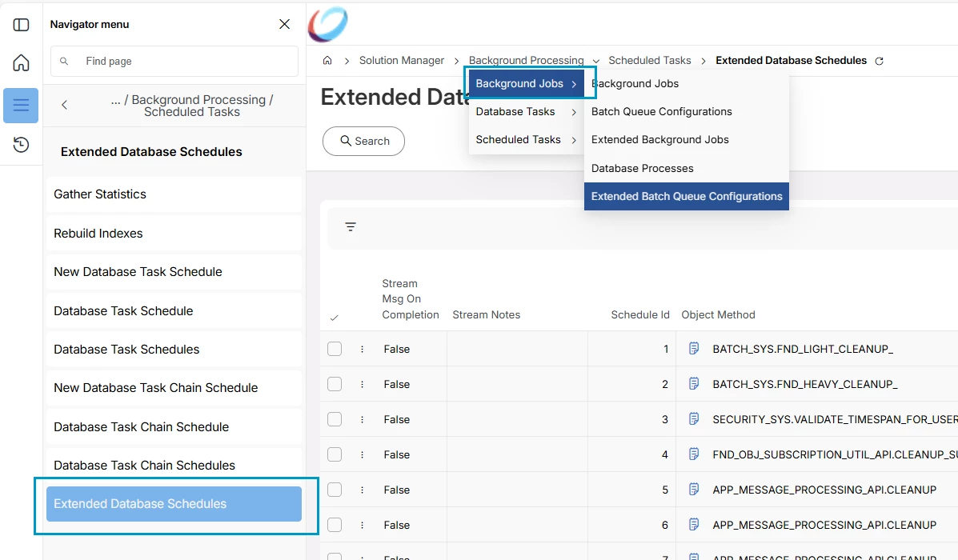The height and width of the screenshot is (560, 958).
Task: Close the Navigator menu panel
Action: pyautogui.click(x=284, y=25)
